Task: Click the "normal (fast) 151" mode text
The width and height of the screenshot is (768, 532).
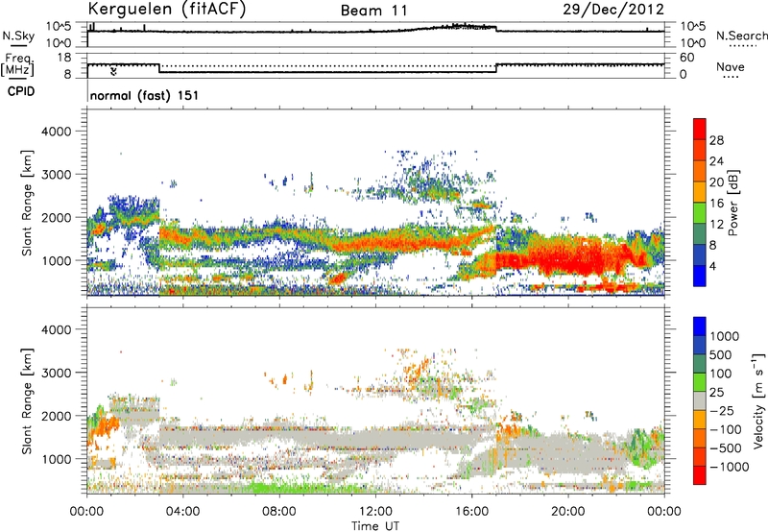Action: point(144,95)
